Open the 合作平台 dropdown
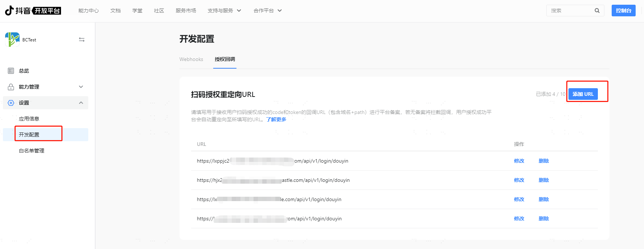The width and height of the screenshot is (644, 249). tap(267, 11)
